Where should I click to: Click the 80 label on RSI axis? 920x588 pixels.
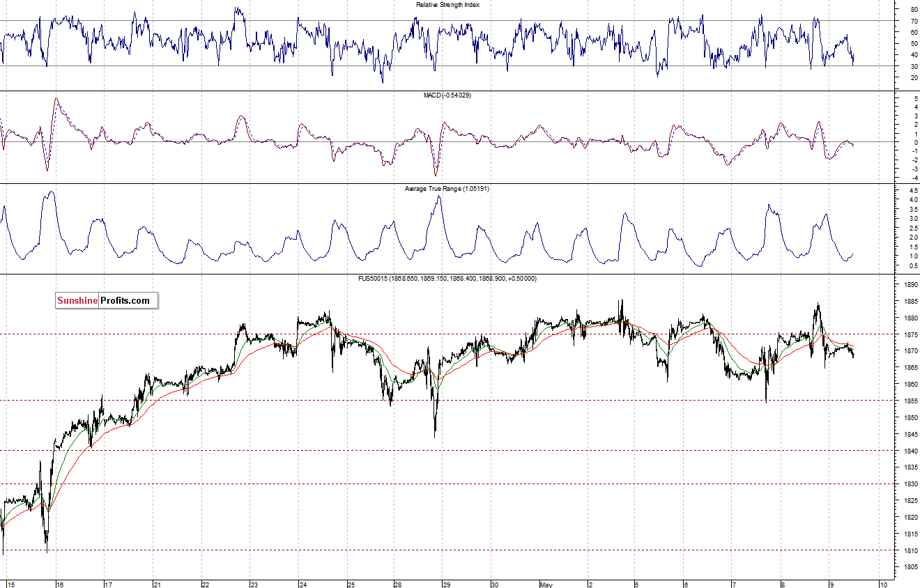point(913,10)
